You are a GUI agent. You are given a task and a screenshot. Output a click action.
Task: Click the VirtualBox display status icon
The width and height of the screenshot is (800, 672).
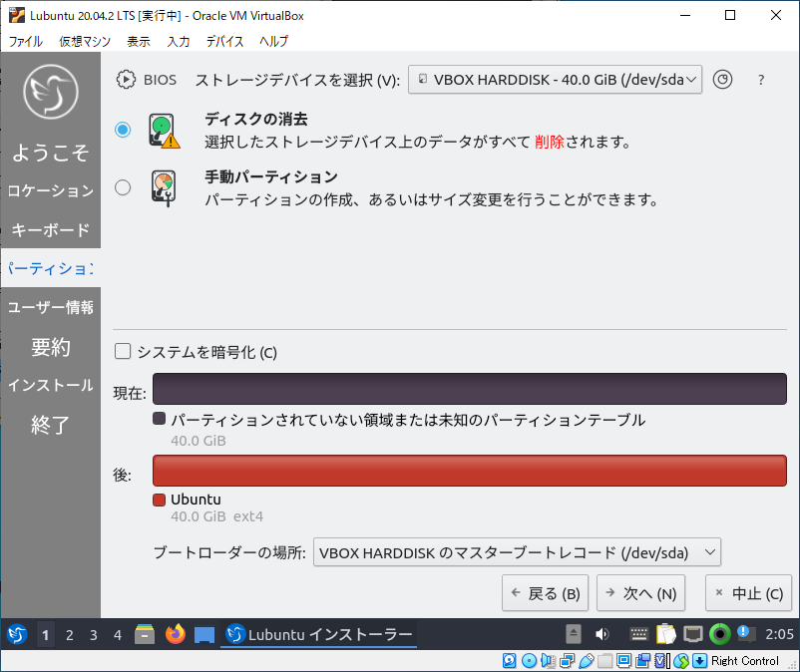pyautogui.click(x=624, y=661)
